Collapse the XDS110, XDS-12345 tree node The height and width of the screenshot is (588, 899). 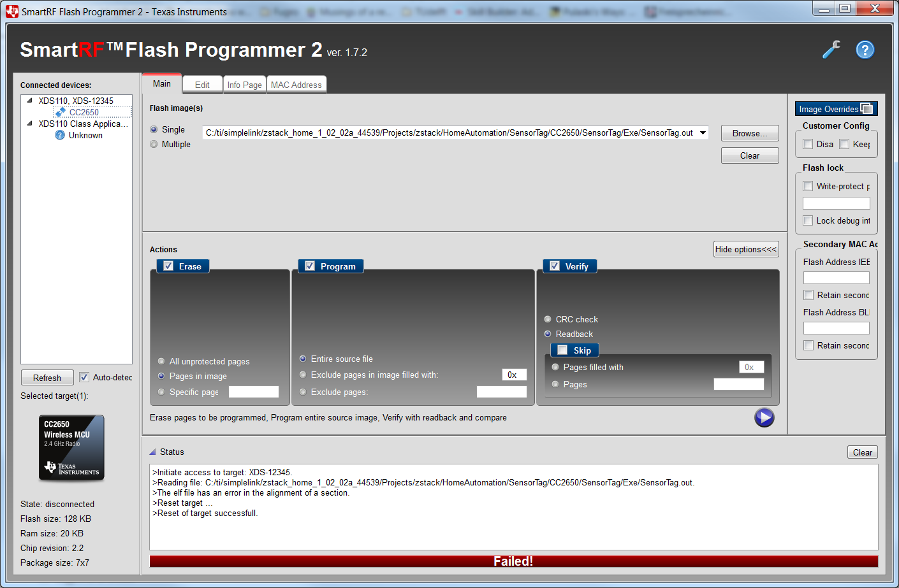coord(29,100)
